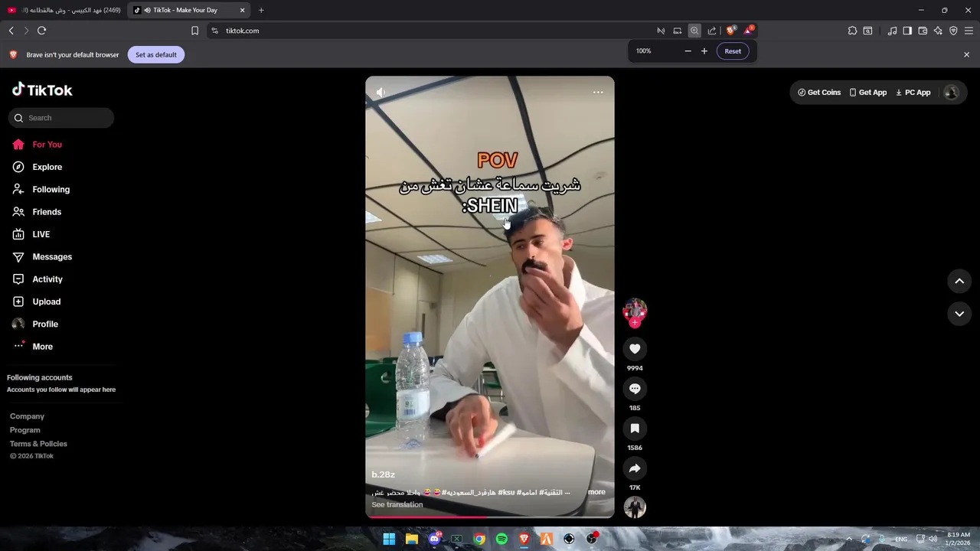This screenshot has height=551, width=980.
Task: Click the TikTok search field
Action: click(x=61, y=118)
